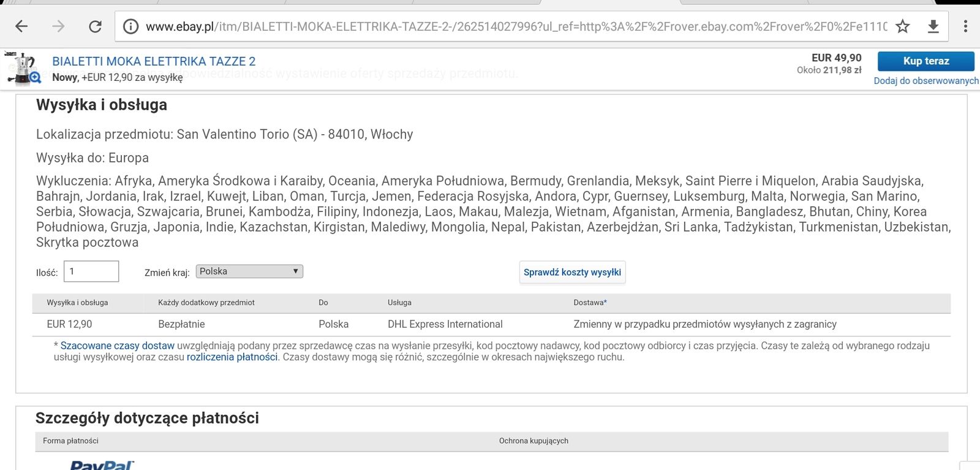Open the Bialetti moka product thumbnail
980x470 pixels.
pos(24,68)
